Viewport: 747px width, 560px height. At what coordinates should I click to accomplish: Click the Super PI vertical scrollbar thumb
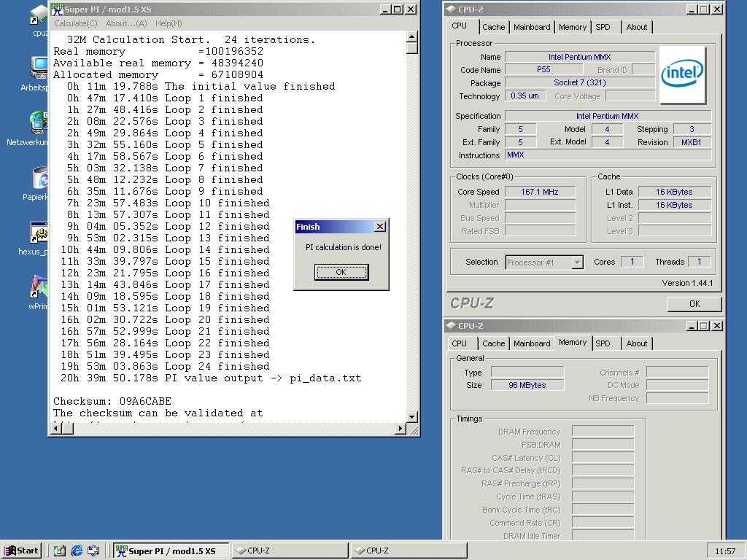pyautogui.click(x=412, y=48)
